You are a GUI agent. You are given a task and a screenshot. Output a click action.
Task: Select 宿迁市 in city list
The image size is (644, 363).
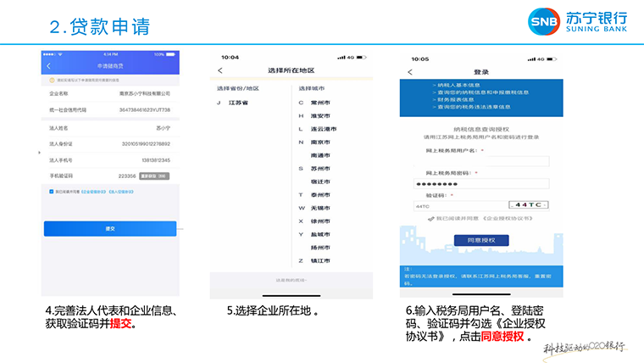[320, 181]
